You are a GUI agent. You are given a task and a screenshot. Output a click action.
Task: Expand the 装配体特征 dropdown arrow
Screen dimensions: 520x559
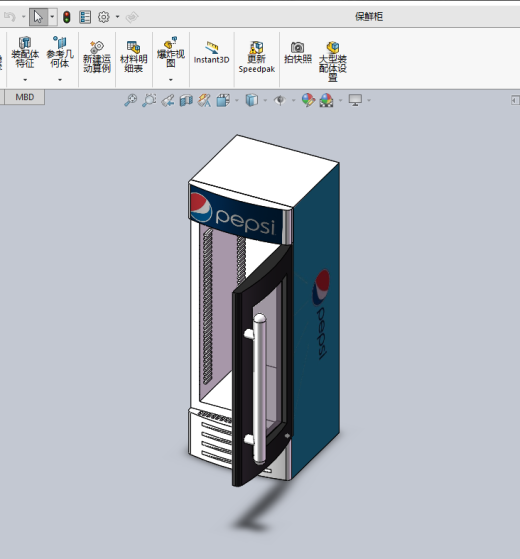click(x=25, y=80)
